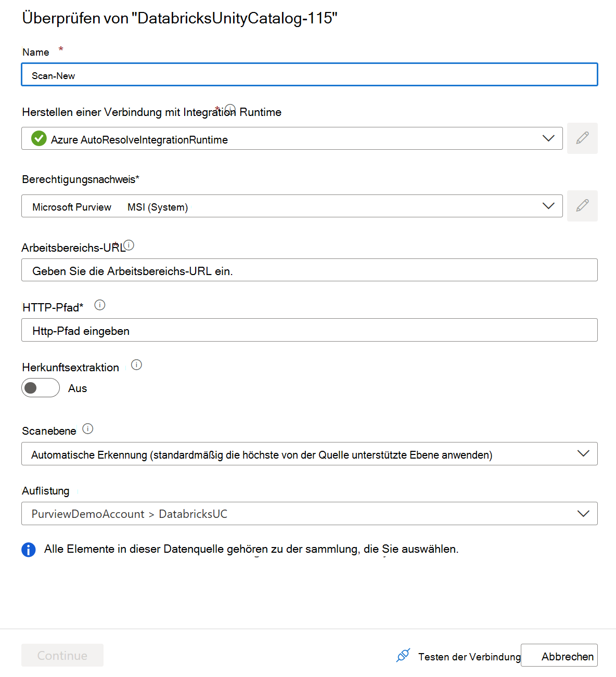View Scanebene info by clicking its icon
Screen dimensions: 616x677
(88, 428)
